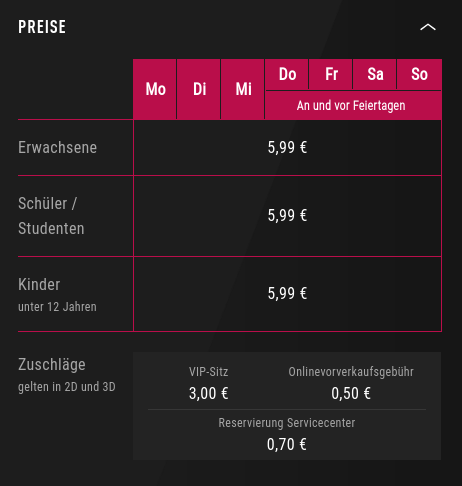Click the Kinder 5,99 € price
The image size is (462, 486).
[287, 293]
